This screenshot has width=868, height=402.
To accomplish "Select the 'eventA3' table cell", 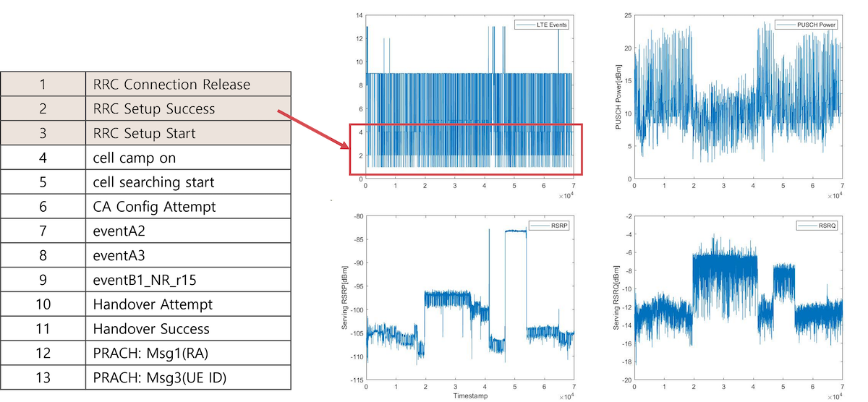I will click(188, 255).
